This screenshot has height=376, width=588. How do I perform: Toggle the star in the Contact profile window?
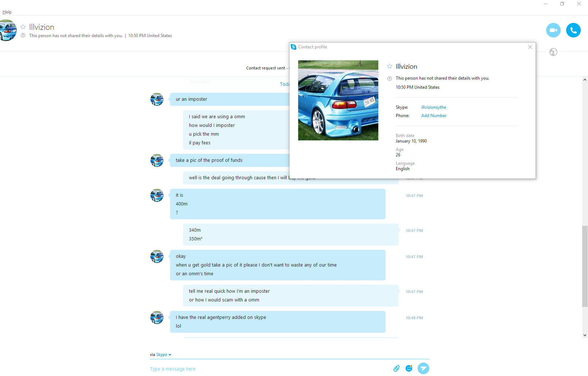pos(390,66)
